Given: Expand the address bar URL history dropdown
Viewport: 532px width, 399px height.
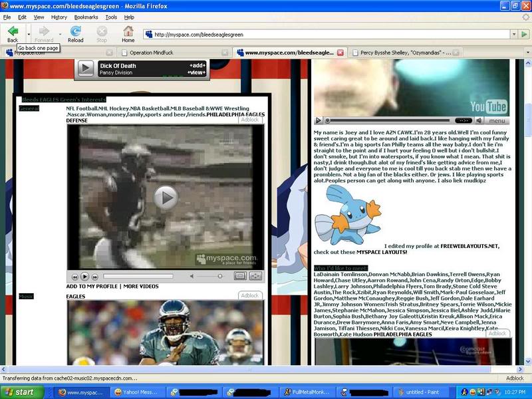Looking at the screenshot, I should [514, 35].
